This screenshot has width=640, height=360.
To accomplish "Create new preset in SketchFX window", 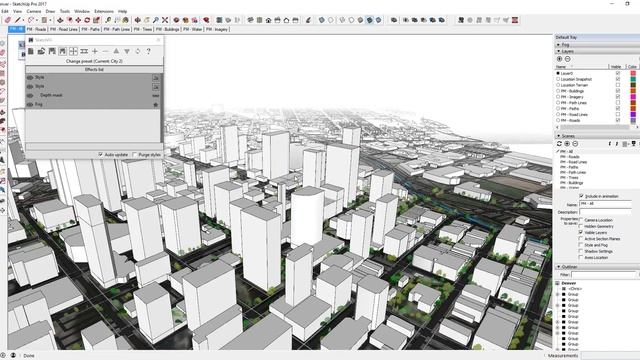I will click(31, 51).
